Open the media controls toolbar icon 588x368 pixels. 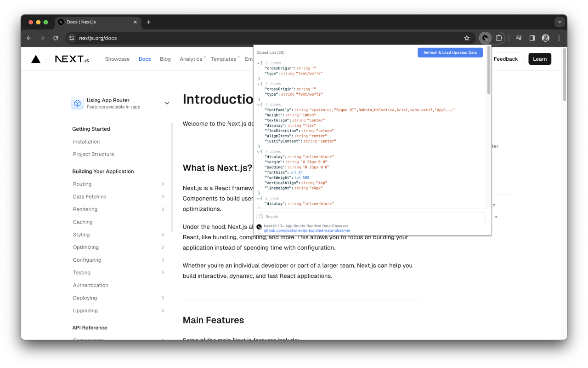point(519,38)
